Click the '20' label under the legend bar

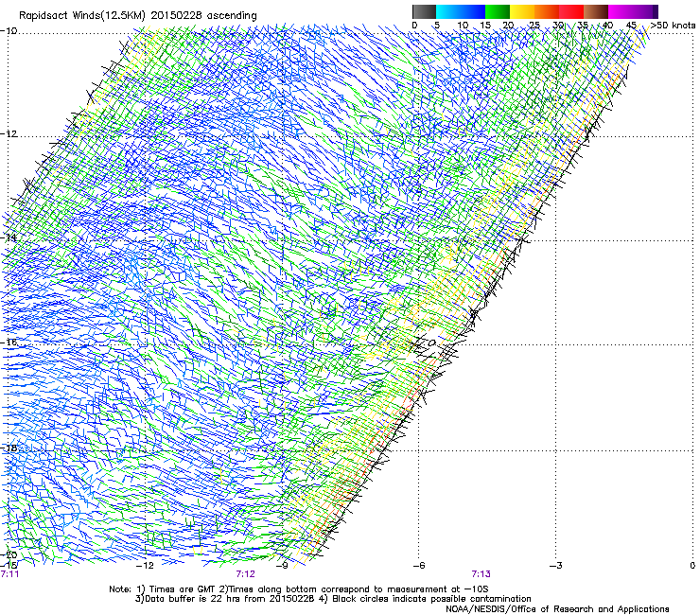pyautogui.click(x=509, y=25)
